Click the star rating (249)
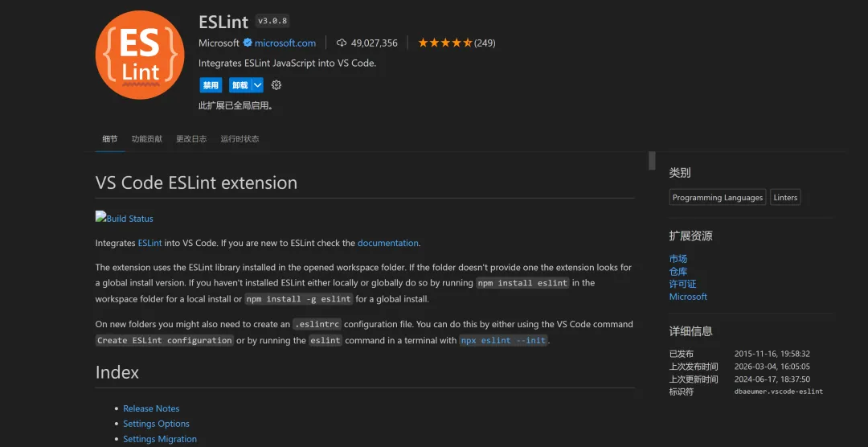Viewport: 868px width, 447px height. click(x=457, y=43)
